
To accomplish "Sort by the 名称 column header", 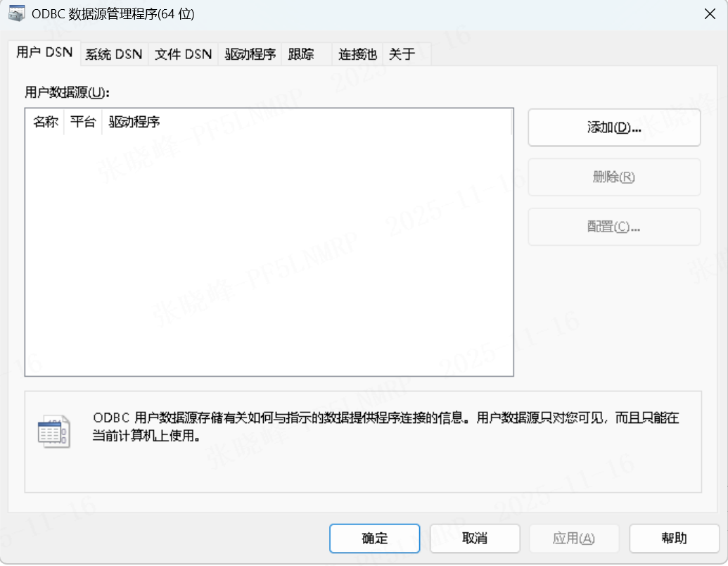I will pos(46,122).
